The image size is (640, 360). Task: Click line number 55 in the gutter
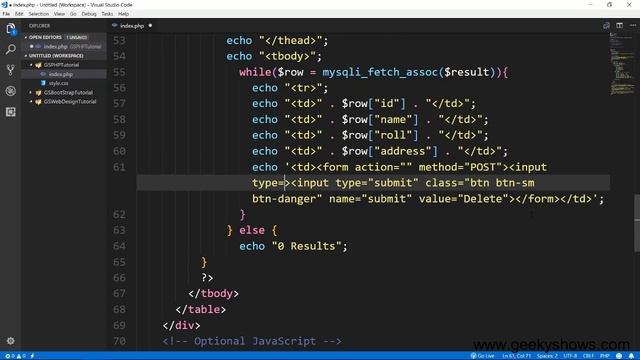pos(119,72)
